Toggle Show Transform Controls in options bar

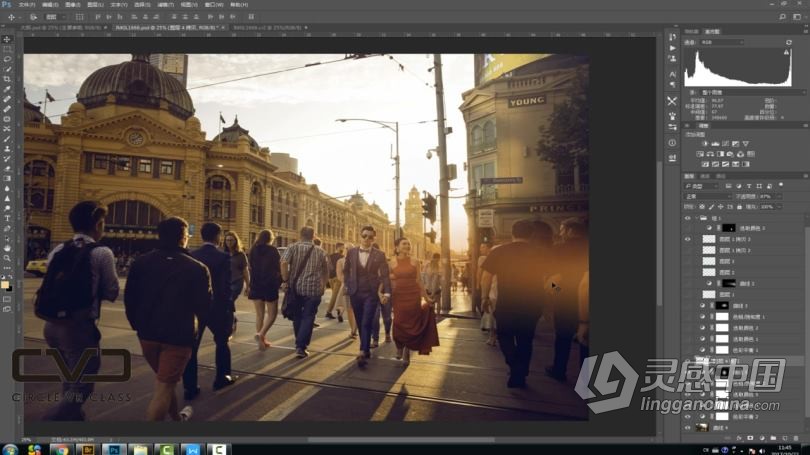coord(80,17)
